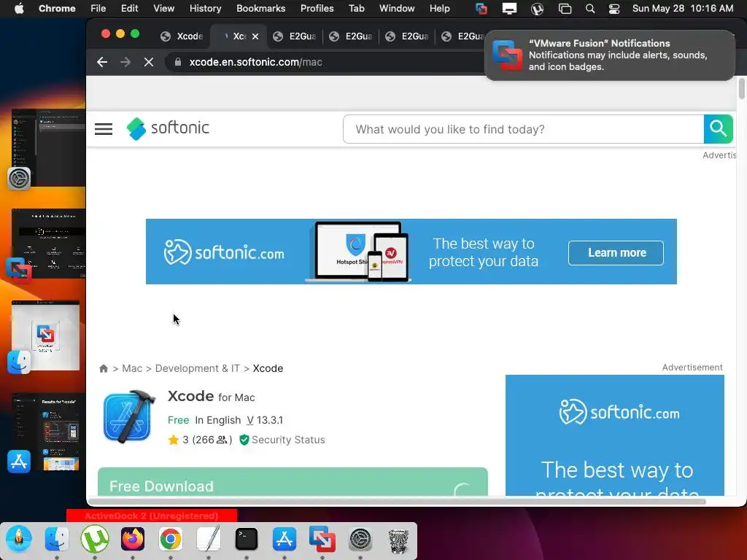The height and width of the screenshot is (560, 747).
Task: Click the horizontal scrollbar at the bottom
Action: [x=396, y=502]
